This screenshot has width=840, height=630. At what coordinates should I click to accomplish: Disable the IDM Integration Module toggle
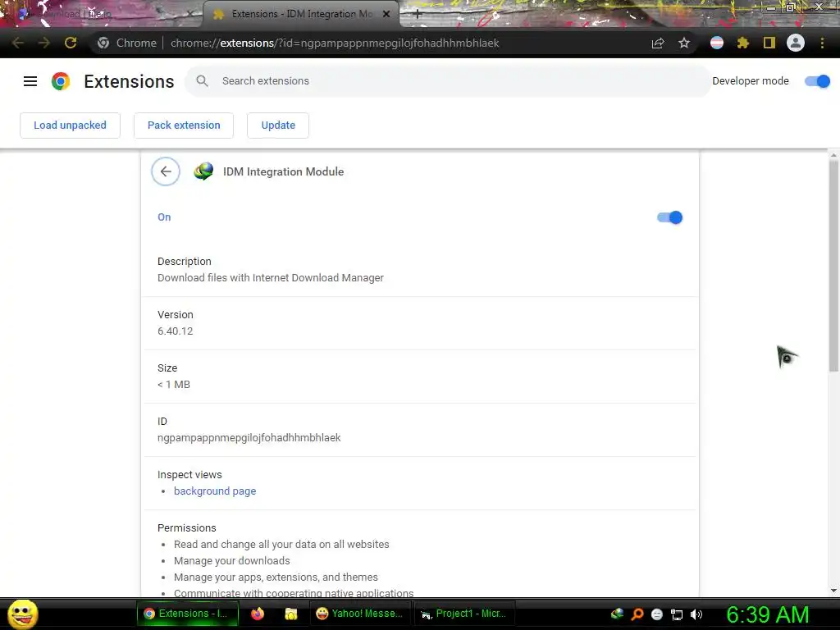click(x=669, y=217)
